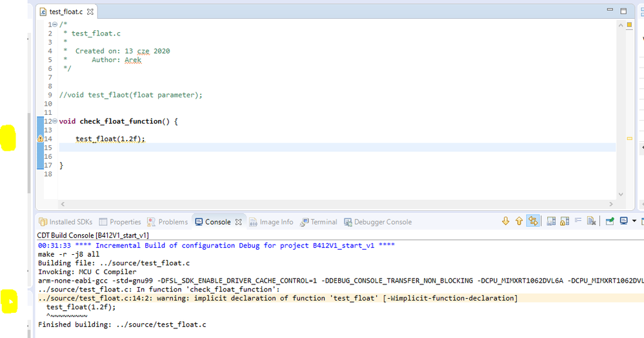The height and width of the screenshot is (338, 644).
Task: Toggle Show Error Markers in console
Action: pos(533,221)
